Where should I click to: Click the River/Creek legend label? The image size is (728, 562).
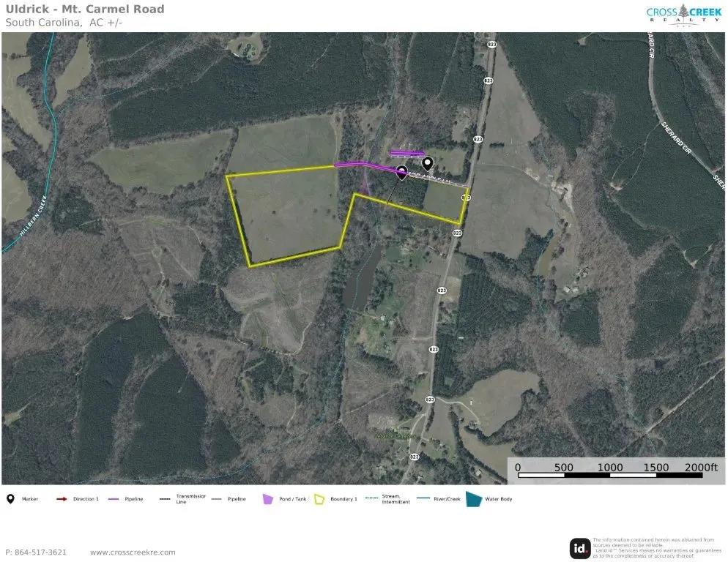tap(447, 499)
